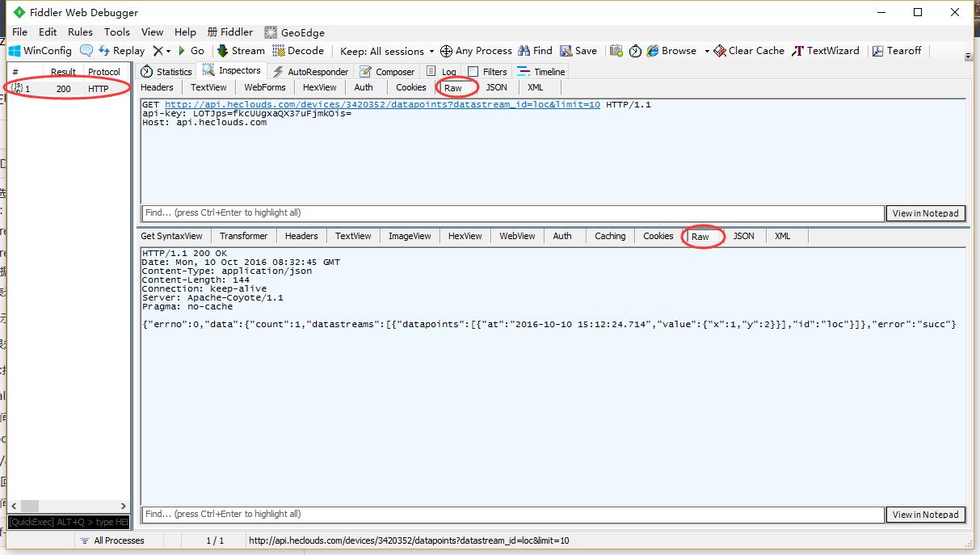The width and height of the screenshot is (980, 555).
Task: Select request Headers inspector tab
Action: 157,87
